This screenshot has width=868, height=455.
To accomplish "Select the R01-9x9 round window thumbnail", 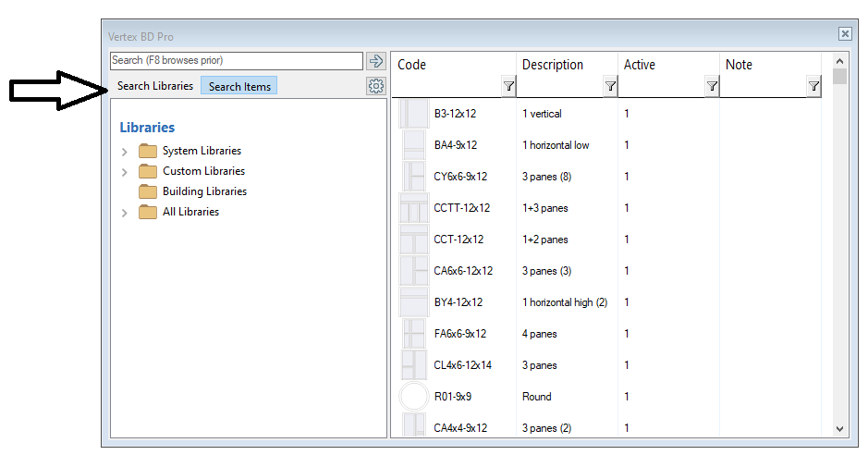I will coord(413,397).
